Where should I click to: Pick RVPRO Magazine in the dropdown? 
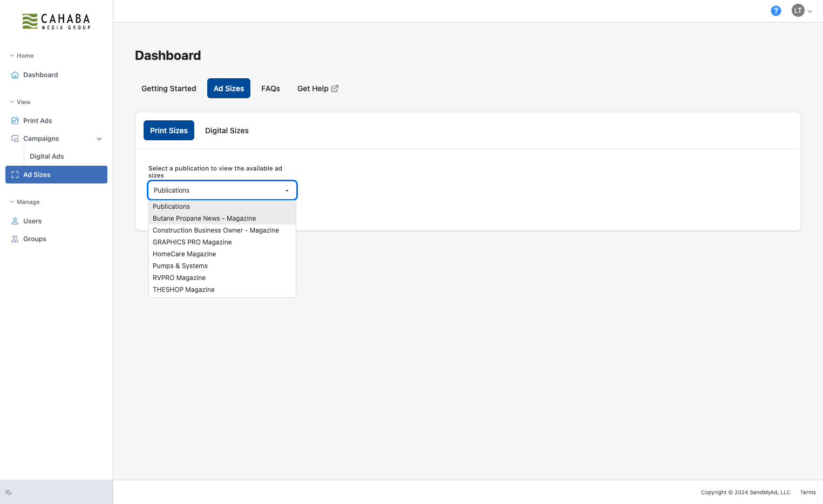tap(222, 278)
